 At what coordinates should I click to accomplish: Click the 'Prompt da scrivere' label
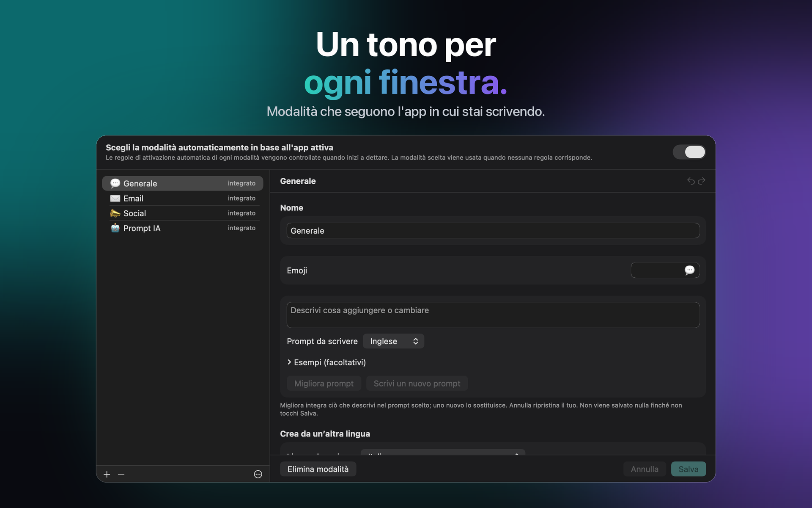click(x=322, y=341)
